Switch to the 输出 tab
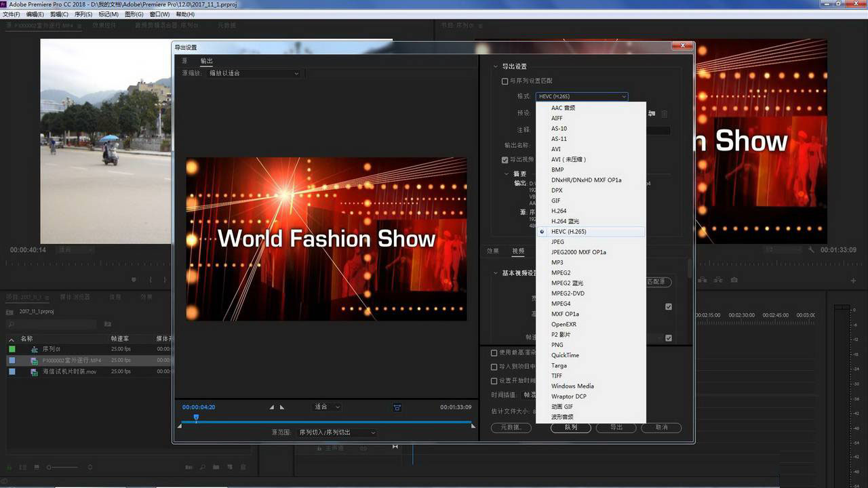Image resolution: width=868 pixels, height=488 pixels. point(206,61)
